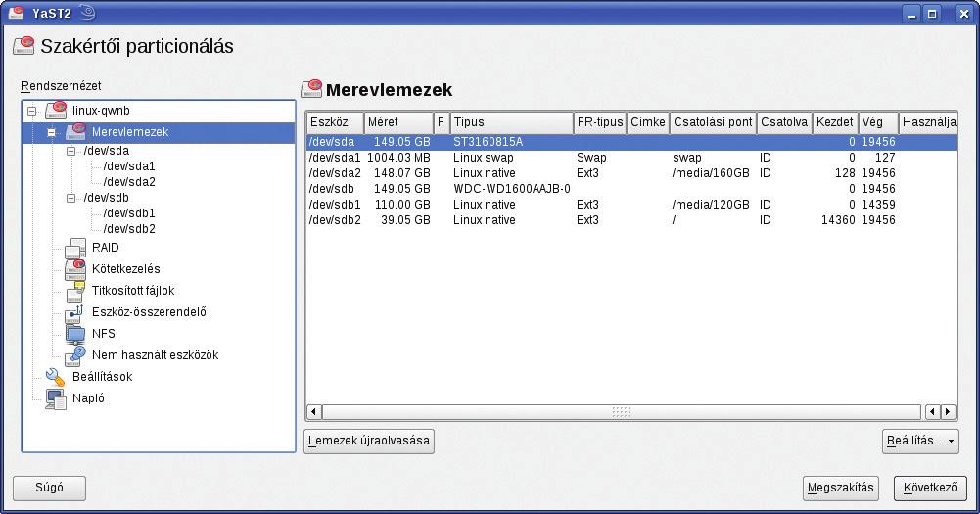
Task: Select the /dev/sda2 table row
Action: pyautogui.click(x=631, y=173)
